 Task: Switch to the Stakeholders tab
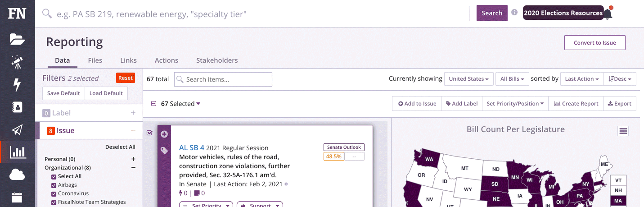pyautogui.click(x=217, y=60)
